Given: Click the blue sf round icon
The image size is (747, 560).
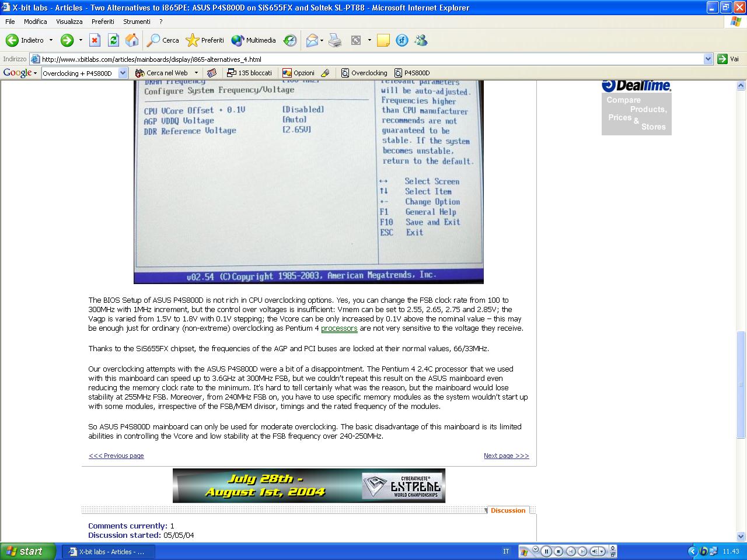Looking at the screenshot, I should click(x=402, y=40).
